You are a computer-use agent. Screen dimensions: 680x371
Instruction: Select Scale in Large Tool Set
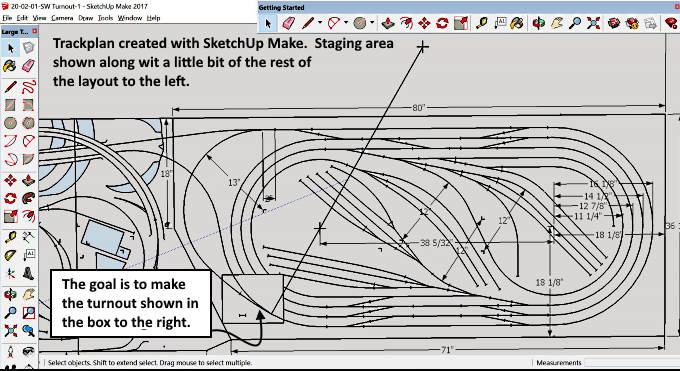coord(10,216)
